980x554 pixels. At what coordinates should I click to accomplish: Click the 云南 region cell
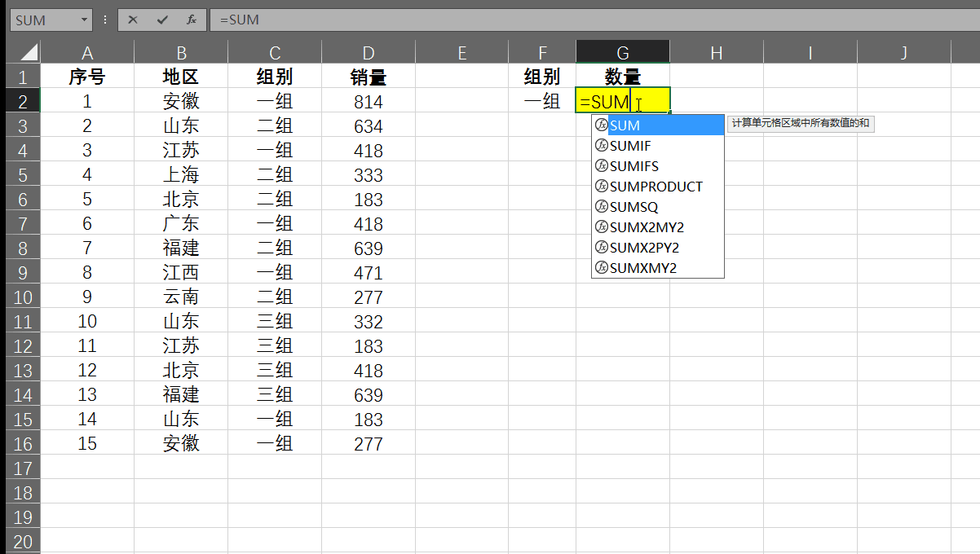coord(181,297)
